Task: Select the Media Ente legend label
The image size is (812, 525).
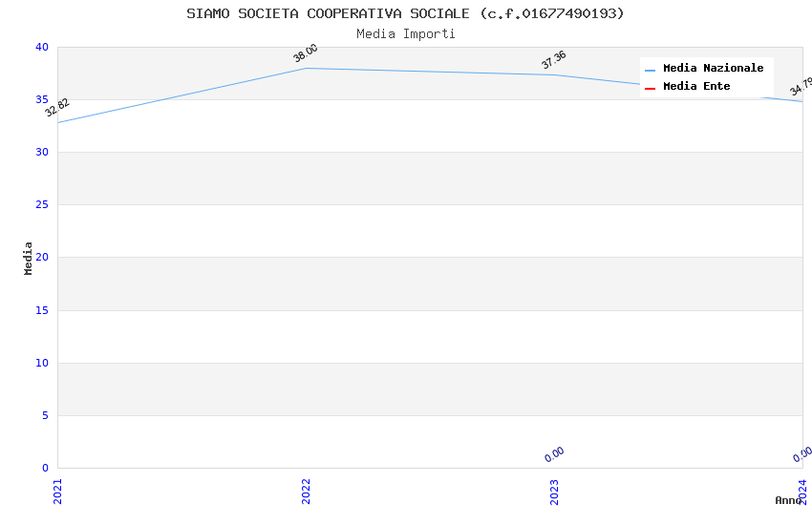Action: [x=696, y=87]
